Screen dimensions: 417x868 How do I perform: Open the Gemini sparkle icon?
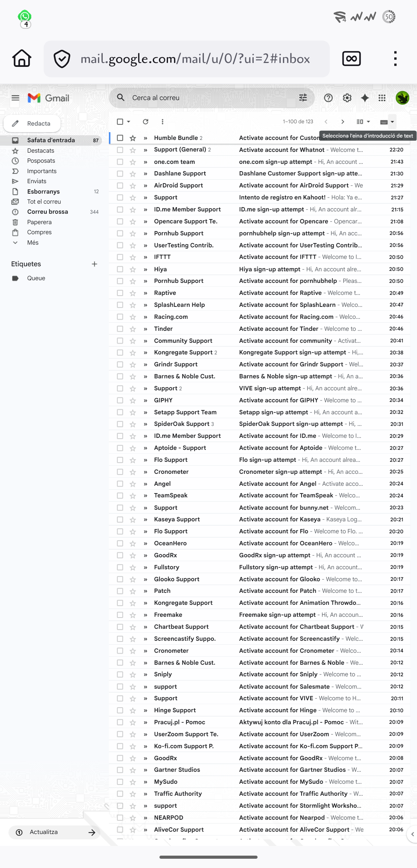coord(364,98)
